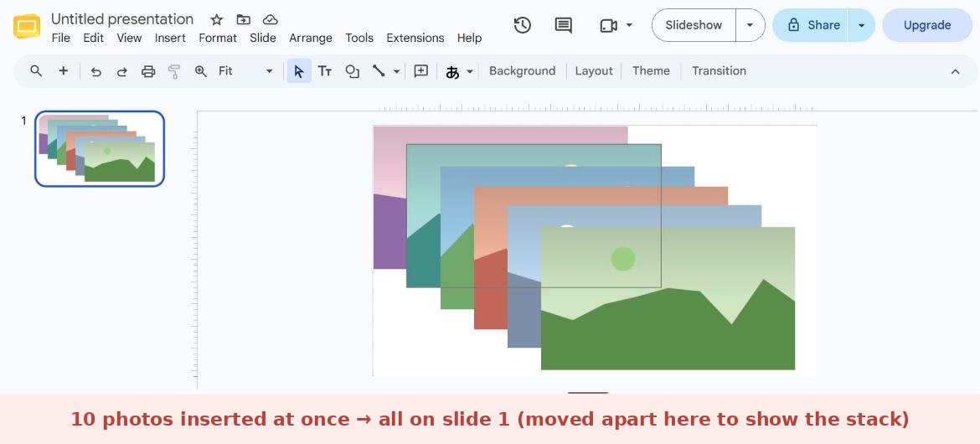Image resolution: width=980 pixels, height=444 pixels.
Task: Open the Transition panel
Action: pyautogui.click(x=719, y=71)
